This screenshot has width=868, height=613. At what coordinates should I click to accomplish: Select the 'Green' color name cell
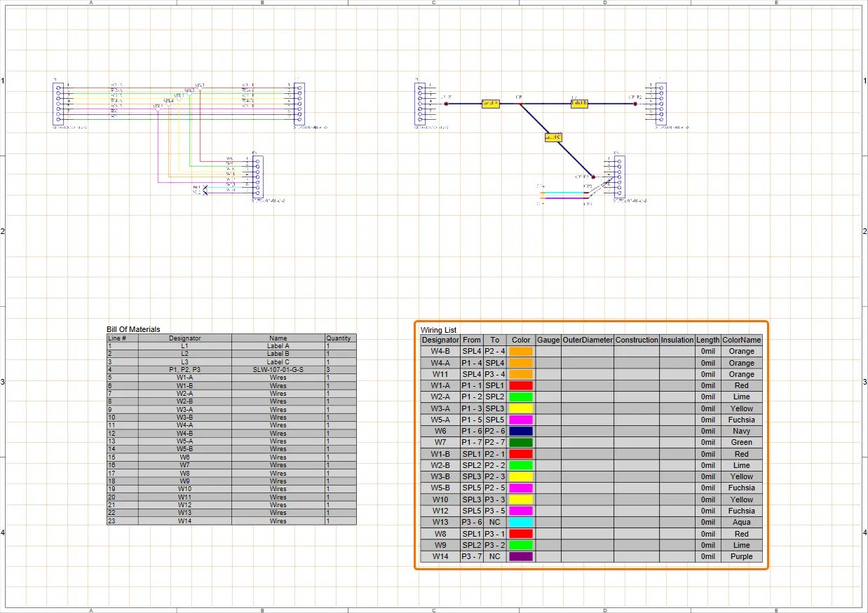click(x=742, y=442)
